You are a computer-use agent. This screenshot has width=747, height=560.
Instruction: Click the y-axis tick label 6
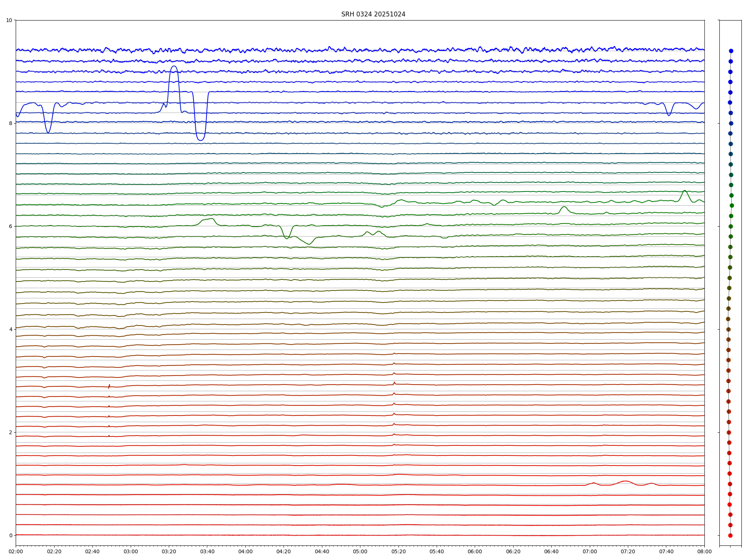[10, 226]
